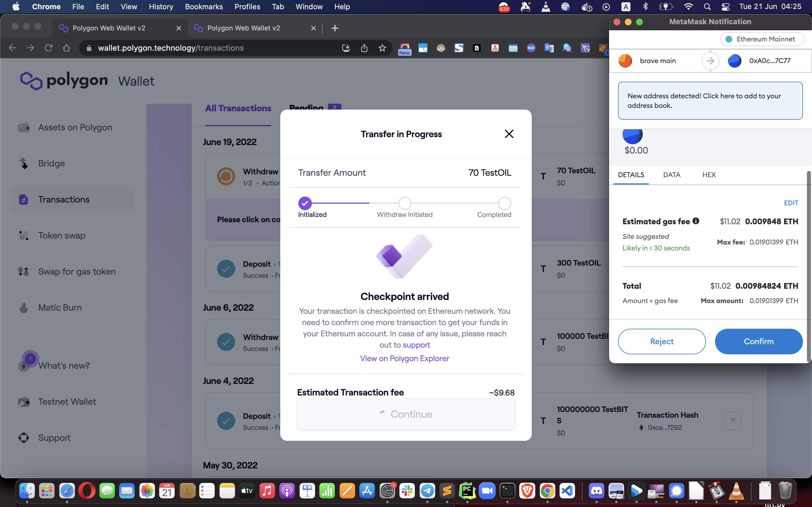Bookmark page with the star icon

tap(382, 48)
